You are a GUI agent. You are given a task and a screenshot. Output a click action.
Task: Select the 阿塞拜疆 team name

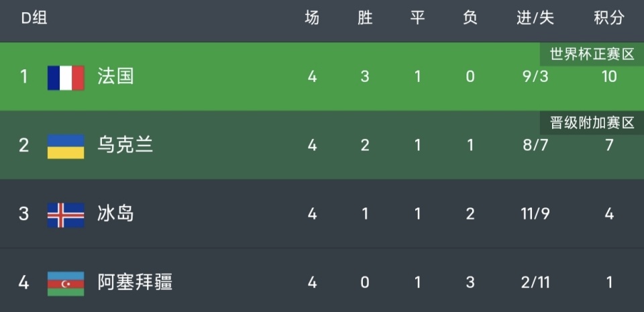click(134, 282)
